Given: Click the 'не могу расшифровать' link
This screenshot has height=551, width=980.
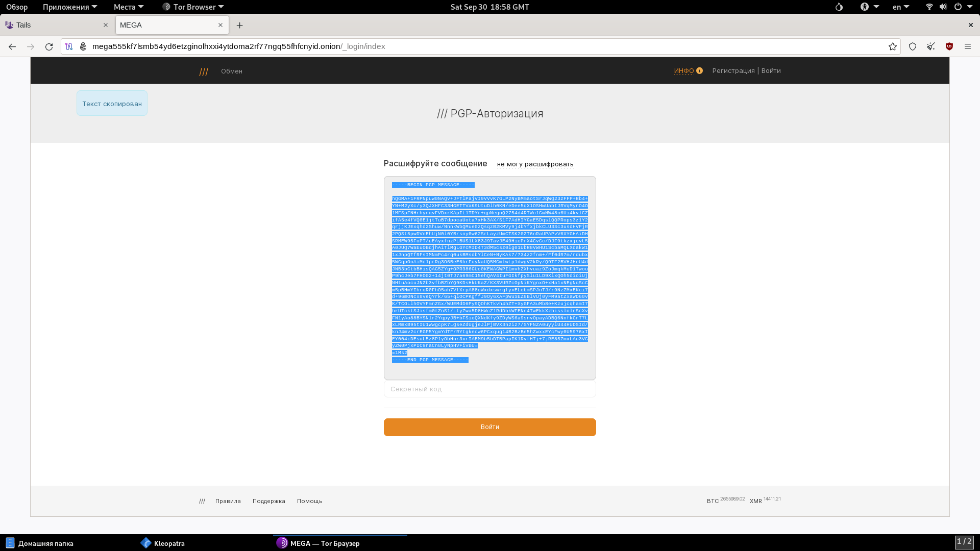Looking at the screenshot, I should (535, 164).
